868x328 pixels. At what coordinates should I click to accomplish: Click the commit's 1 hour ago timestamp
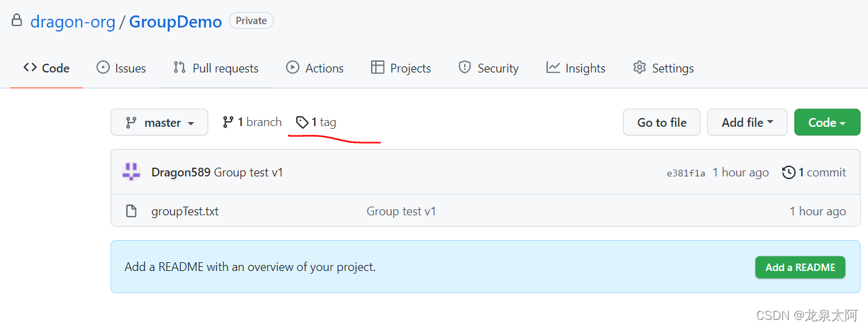pos(740,172)
